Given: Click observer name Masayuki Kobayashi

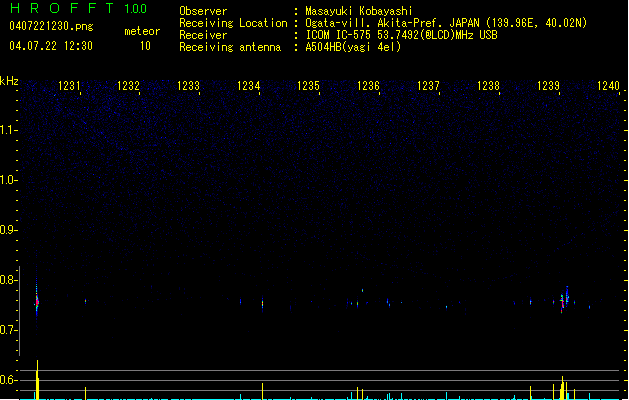Looking at the screenshot, I should pos(359,11).
